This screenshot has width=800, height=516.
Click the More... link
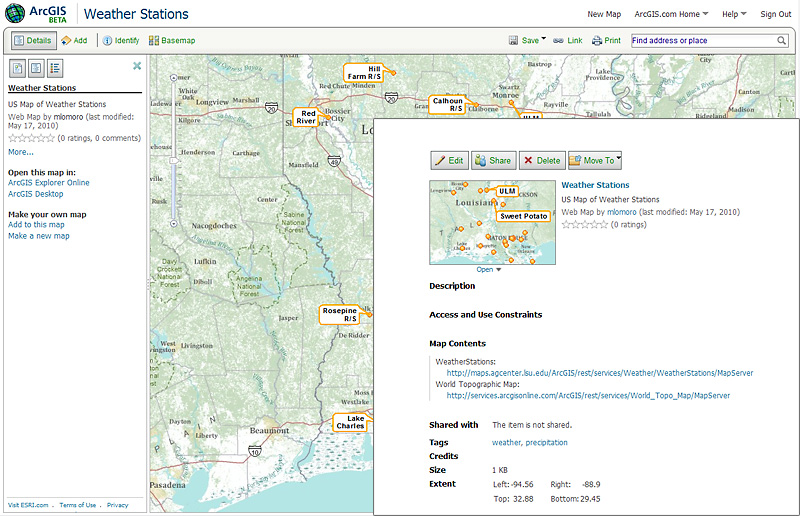click(x=21, y=152)
